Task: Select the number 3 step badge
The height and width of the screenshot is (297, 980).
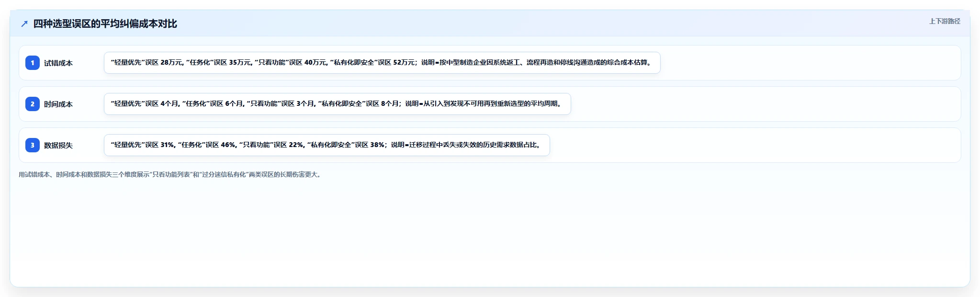Action: point(33,145)
